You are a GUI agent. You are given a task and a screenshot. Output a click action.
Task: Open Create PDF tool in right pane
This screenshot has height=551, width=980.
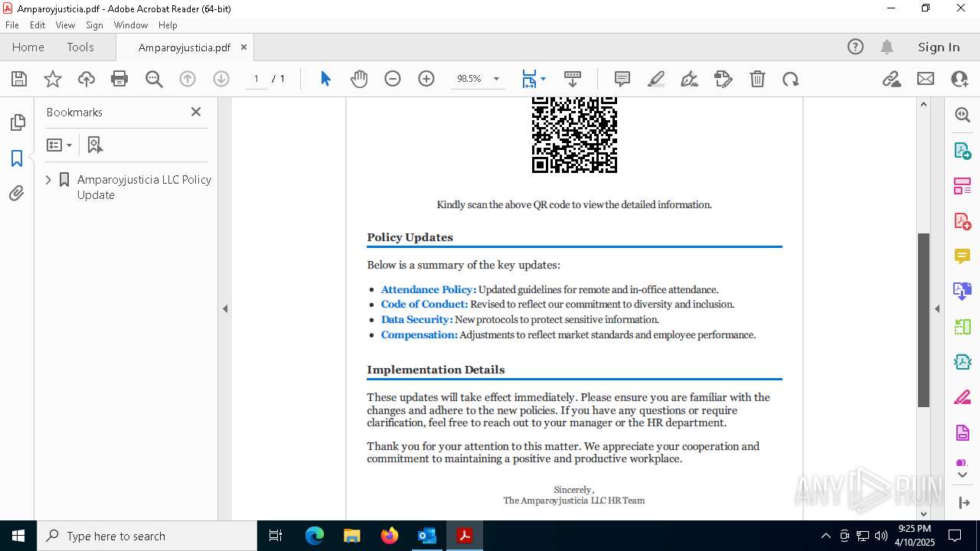[x=962, y=220]
